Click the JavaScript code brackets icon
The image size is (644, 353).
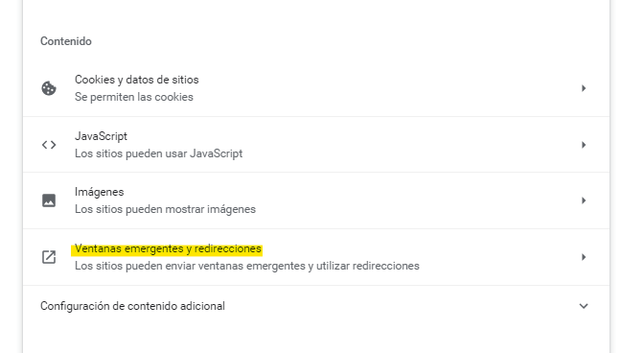(x=49, y=145)
